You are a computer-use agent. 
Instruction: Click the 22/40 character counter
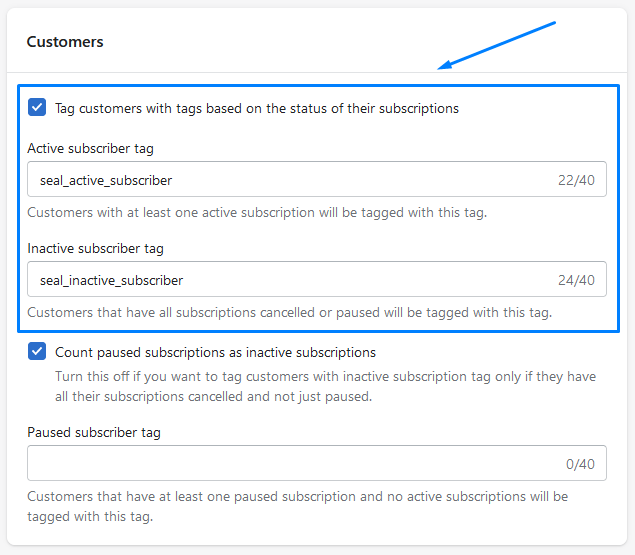tap(576, 180)
